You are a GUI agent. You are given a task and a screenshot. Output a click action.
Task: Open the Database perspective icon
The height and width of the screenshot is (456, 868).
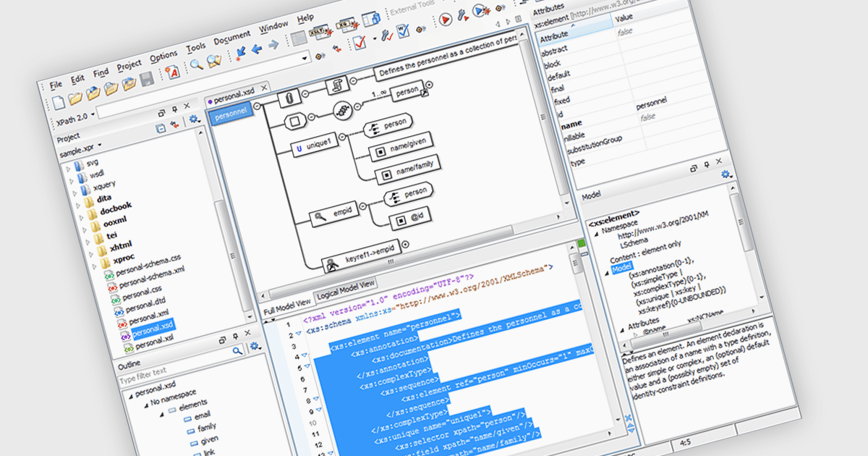click(x=371, y=18)
